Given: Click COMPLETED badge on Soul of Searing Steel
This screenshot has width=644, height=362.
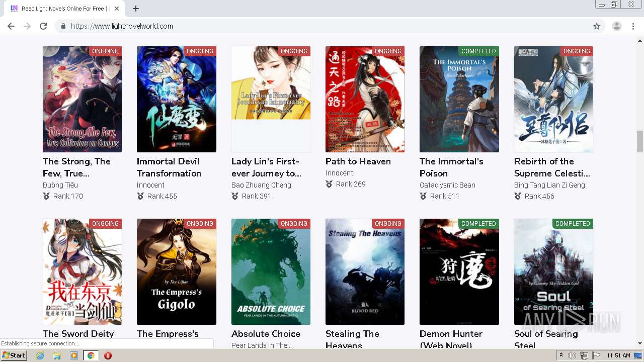Looking at the screenshot, I should tap(573, 224).
